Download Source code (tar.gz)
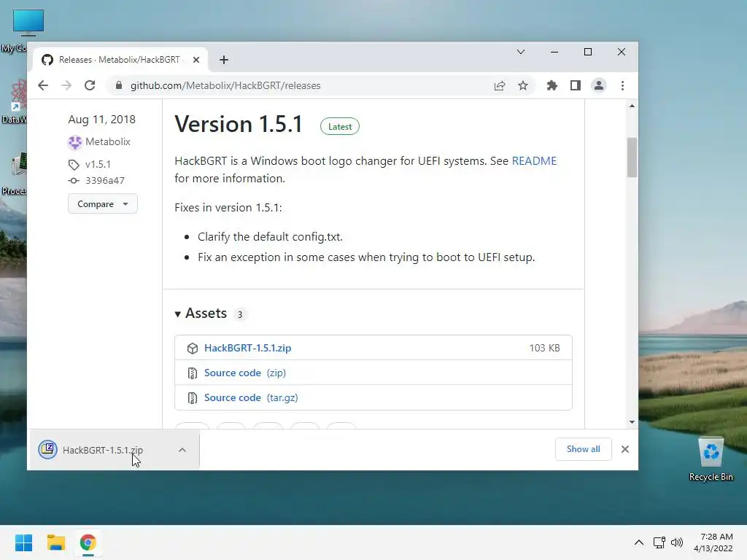 (251, 397)
